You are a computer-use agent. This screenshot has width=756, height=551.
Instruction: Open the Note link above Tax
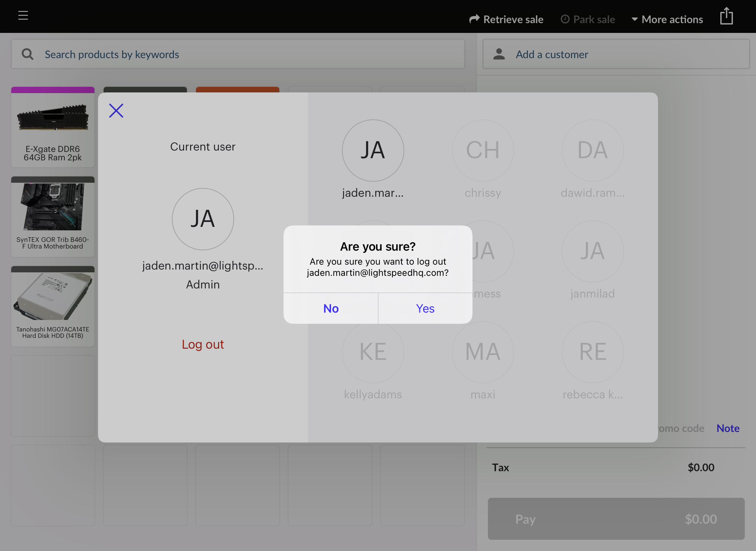728,428
